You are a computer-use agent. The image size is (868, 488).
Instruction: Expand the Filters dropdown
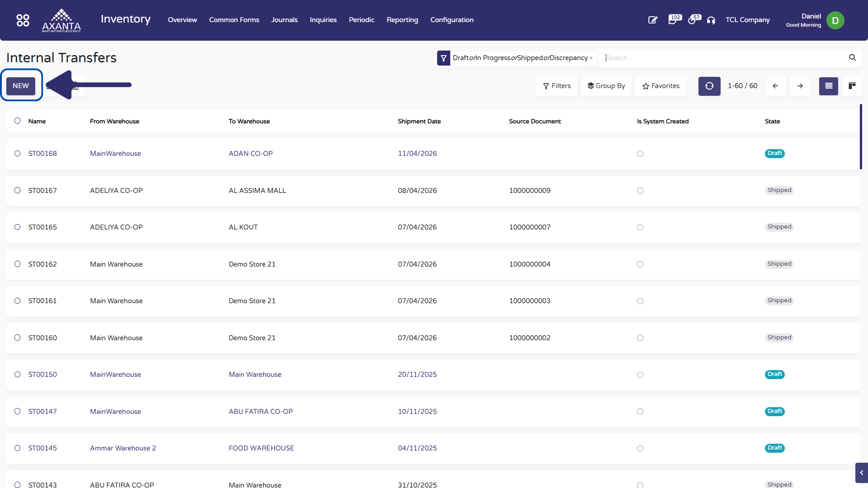(x=557, y=86)
